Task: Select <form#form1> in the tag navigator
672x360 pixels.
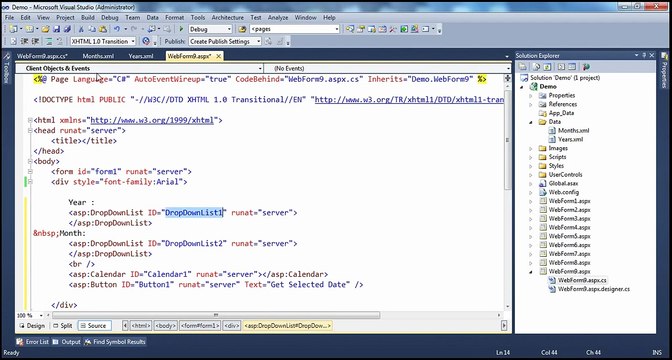Action: pos(200,326)
